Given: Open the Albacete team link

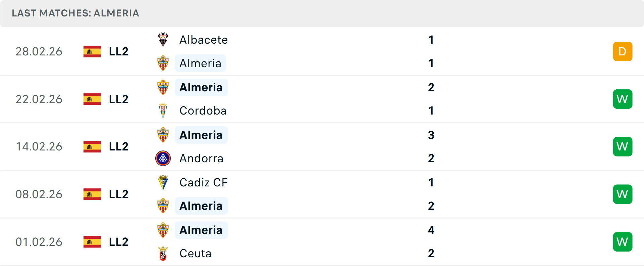Looking at the screenshot, I should 204,40.
